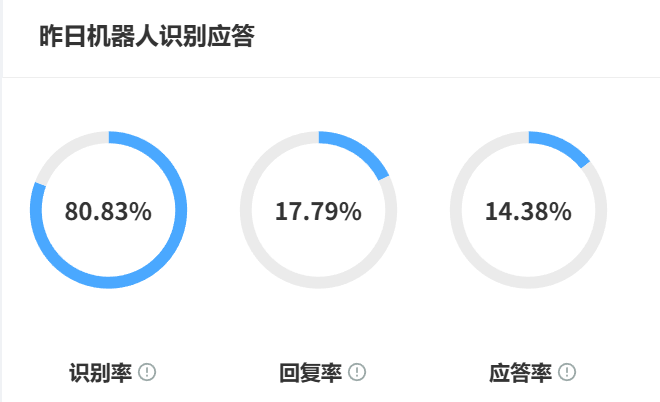
Task: Select the 应答率 label text
Action: tap(520, 373)
